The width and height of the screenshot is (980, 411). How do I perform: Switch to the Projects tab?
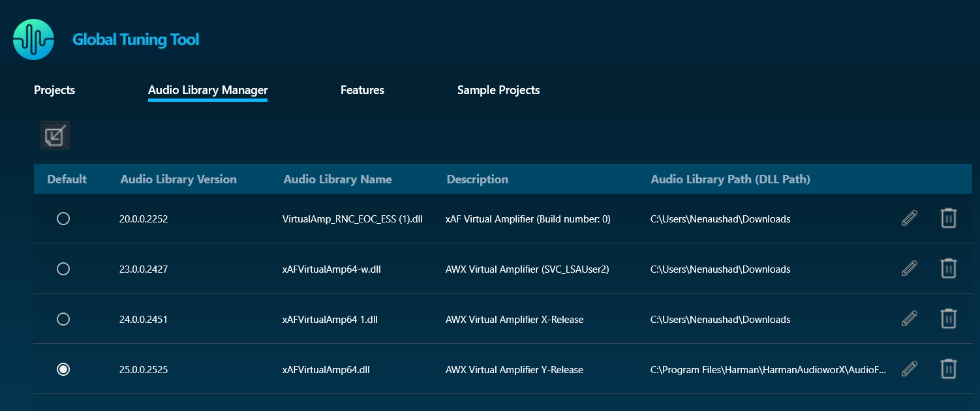click(x=54, y=90)
